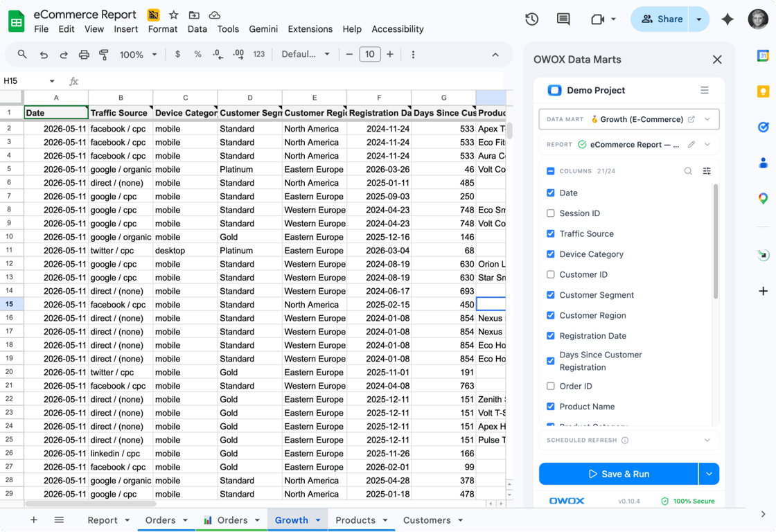Click the move to folder icon
This screenshot has width=776, height=532.
click(194, 15)
